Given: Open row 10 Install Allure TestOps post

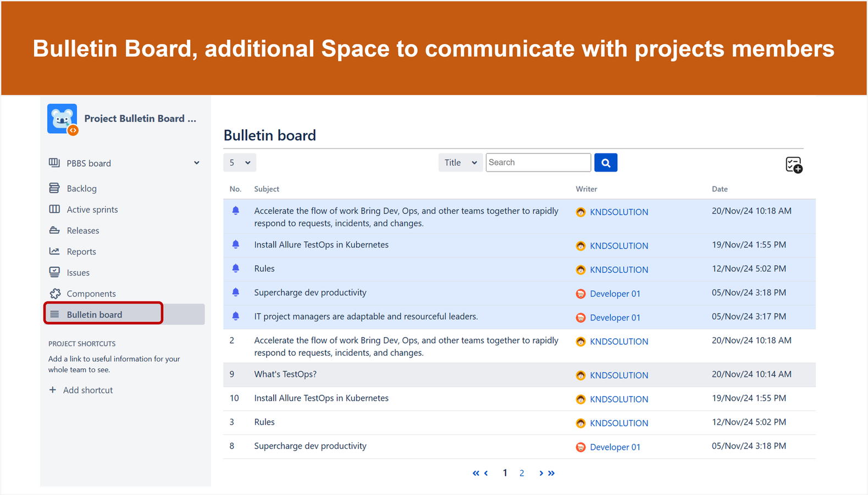Looking at the screenshot, I should (321, 398).
